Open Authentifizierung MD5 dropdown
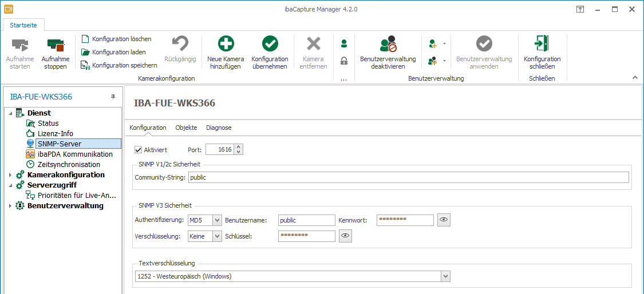 (217, 220)
